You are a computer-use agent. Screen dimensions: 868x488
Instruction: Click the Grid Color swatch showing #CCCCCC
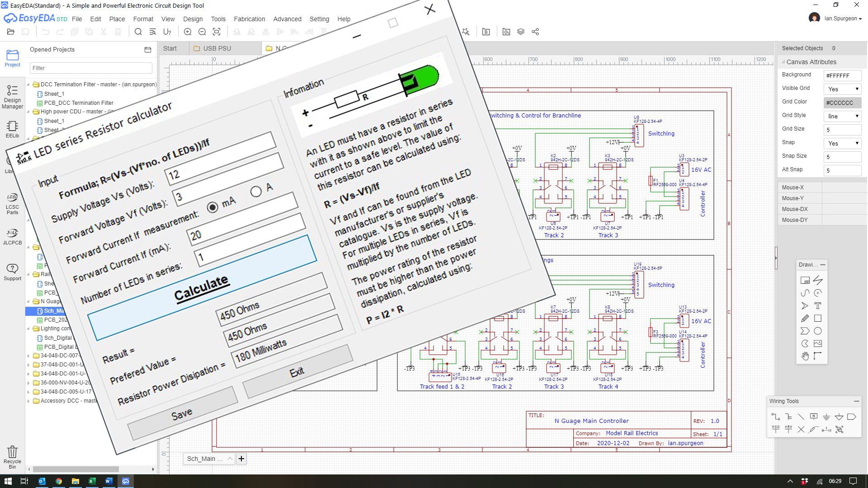(842, 103)
